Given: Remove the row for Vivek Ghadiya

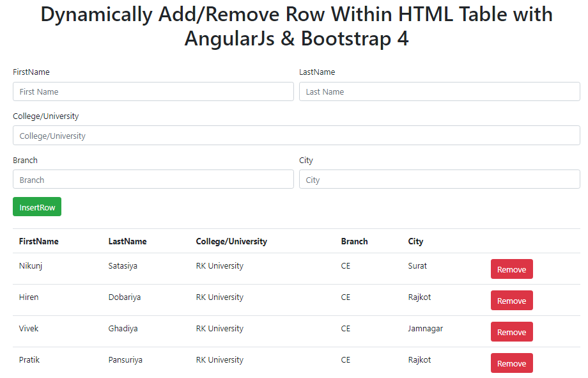Looking at the screenshot, I should pyautogui.click(x=511, y=331).
